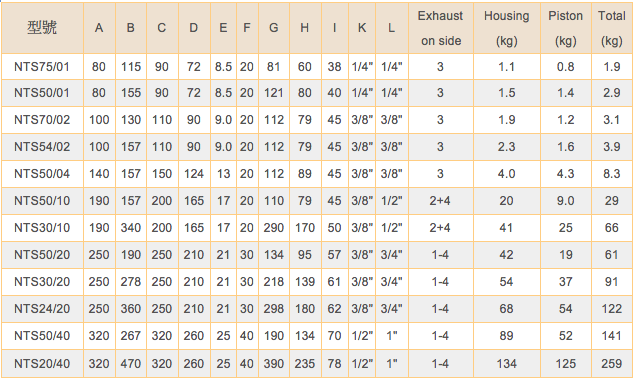Click the Exhaust on side header
The width and height of the screenshot is (633, 378).
click(x=440, y=28)
